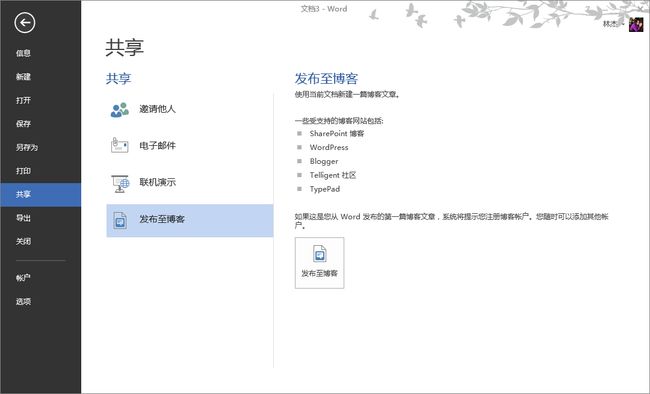Click the large 共享 page title
The height and width of the screenshot is (394, 650).
pos(124,47)
